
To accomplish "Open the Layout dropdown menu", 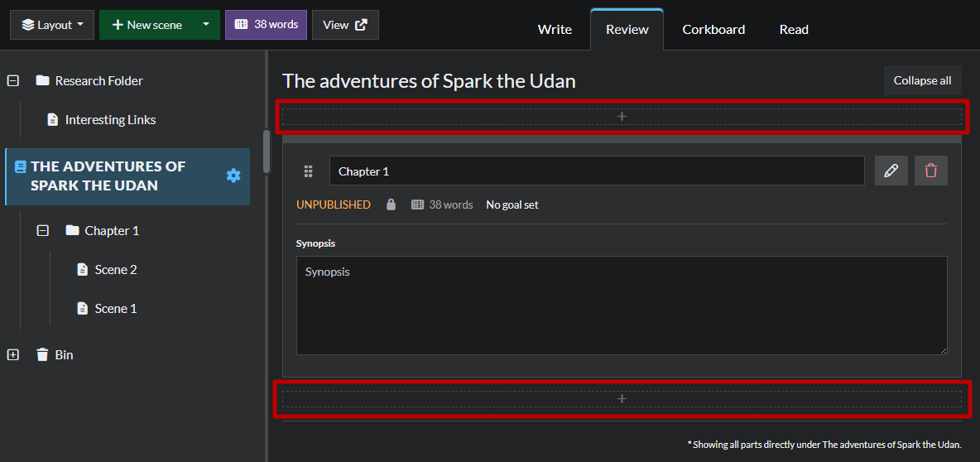I will [52, 25].
